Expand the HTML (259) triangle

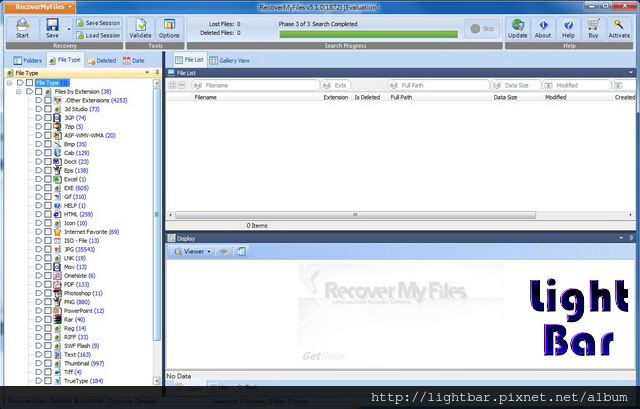tap(38, 214)
